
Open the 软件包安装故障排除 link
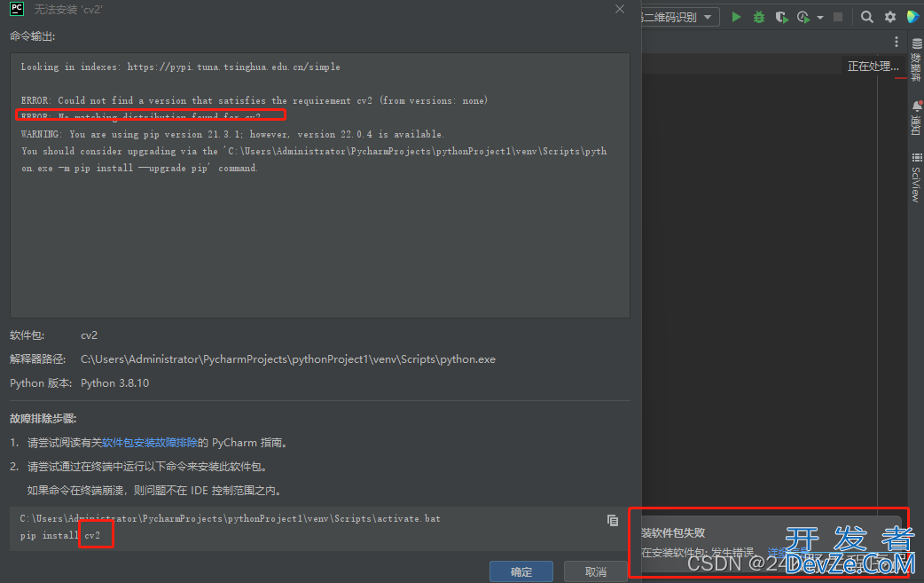pyautogui.click(x=150, y=443)
